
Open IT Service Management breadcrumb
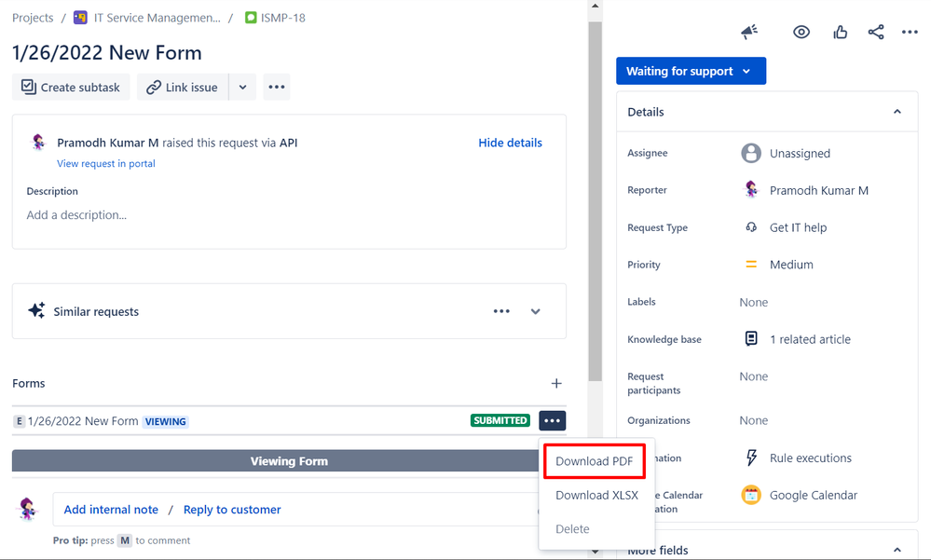coord(157,18)
